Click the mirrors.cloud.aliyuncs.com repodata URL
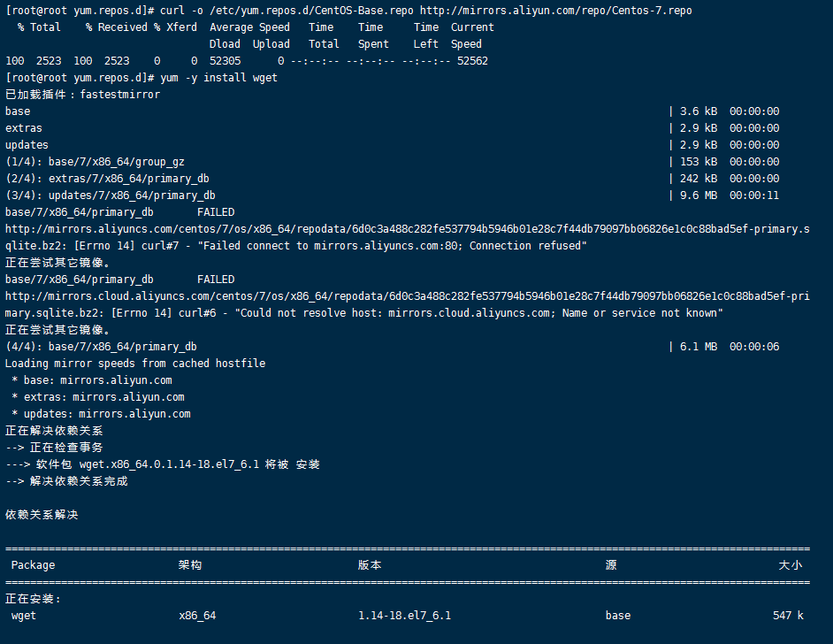Viewport: 833px width, 644px height. coord(408,304)
